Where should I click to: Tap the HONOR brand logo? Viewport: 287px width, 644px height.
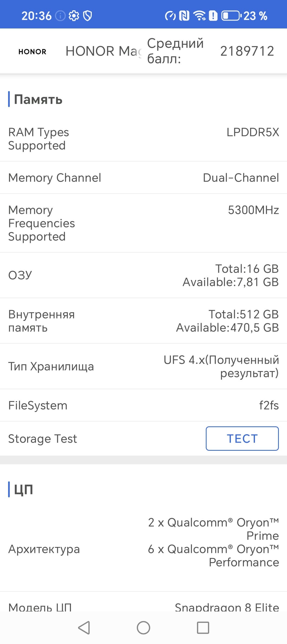coord(32,51)
